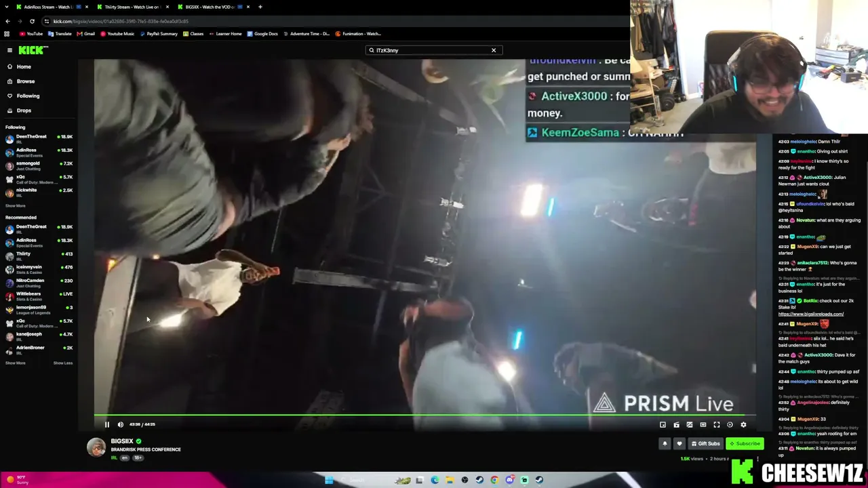Viewport: 868px width, 488px height.
Task: Open iceinmyvein channel in Recommended
Action: pyautogui.click(x=39, y=269)
